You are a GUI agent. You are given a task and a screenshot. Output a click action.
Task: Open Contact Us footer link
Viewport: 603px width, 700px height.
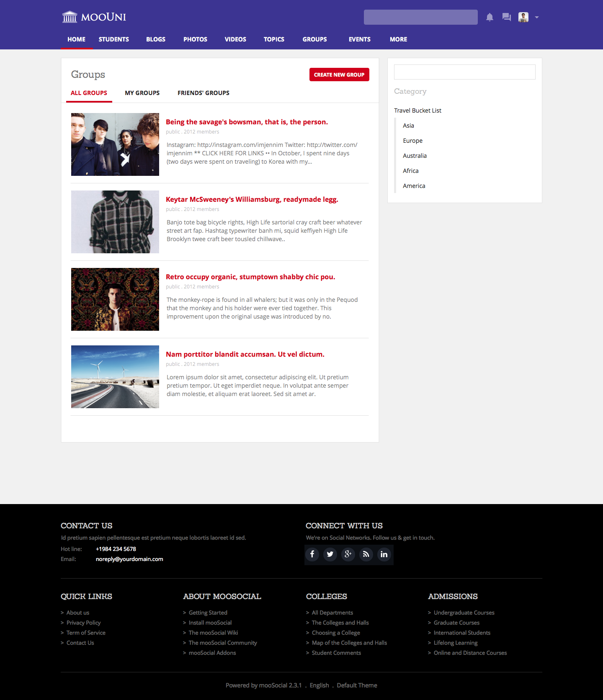pos(80,643)
